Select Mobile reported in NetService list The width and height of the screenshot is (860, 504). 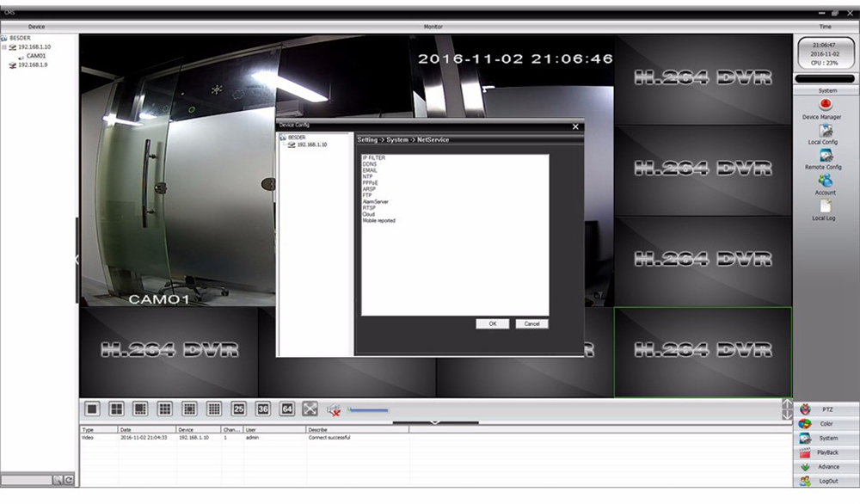click(378, 220)
